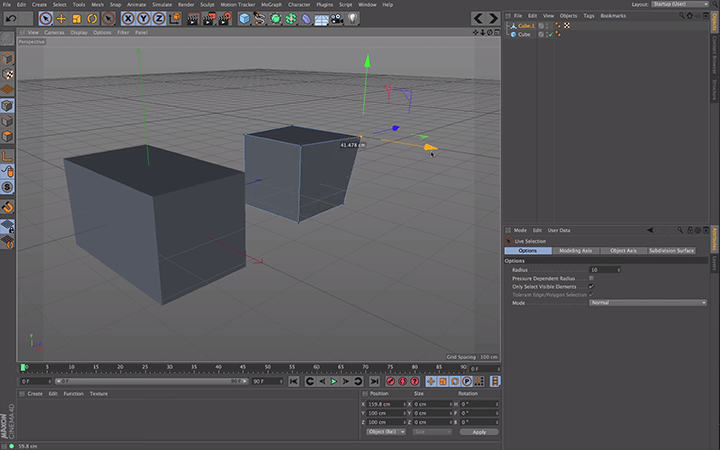Image resolution: width=720 pixels, height=450 pixels.
Task: Go to start of animation
Action: click(294, 381)
